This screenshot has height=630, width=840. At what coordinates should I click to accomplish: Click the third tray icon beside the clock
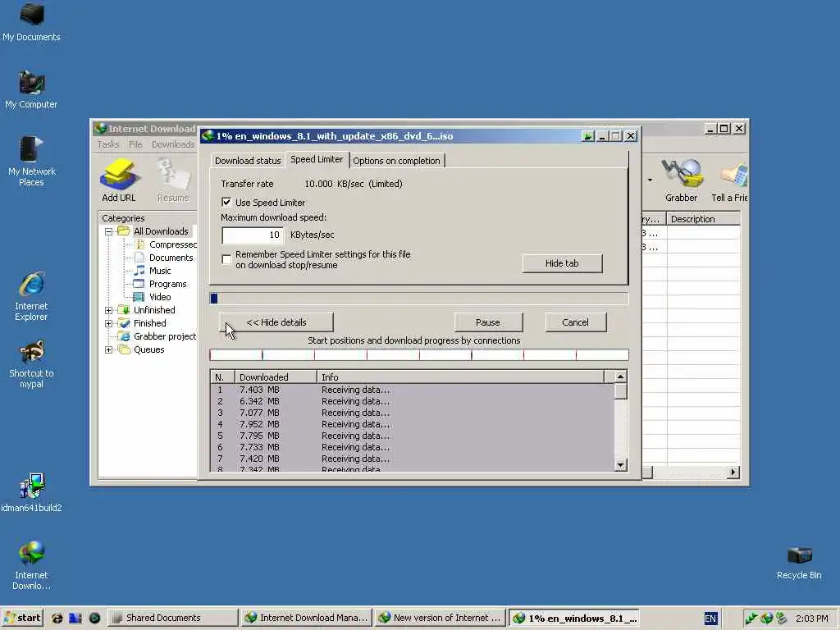(782, 619)
